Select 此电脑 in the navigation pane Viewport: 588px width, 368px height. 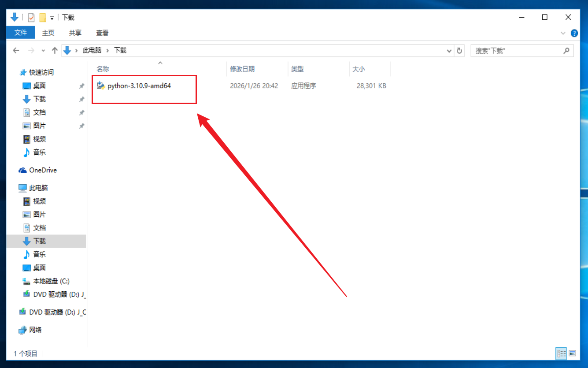(x=38, y=188)
